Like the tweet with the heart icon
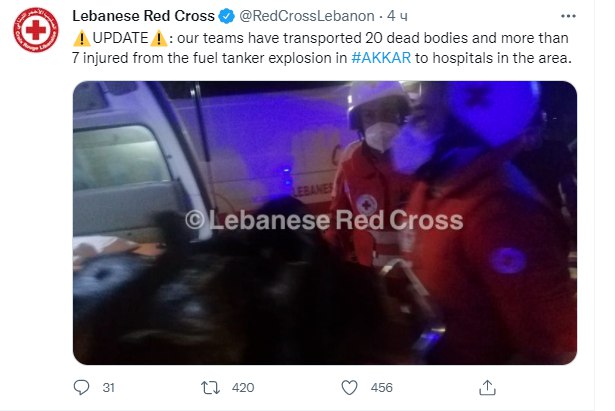 349,387
